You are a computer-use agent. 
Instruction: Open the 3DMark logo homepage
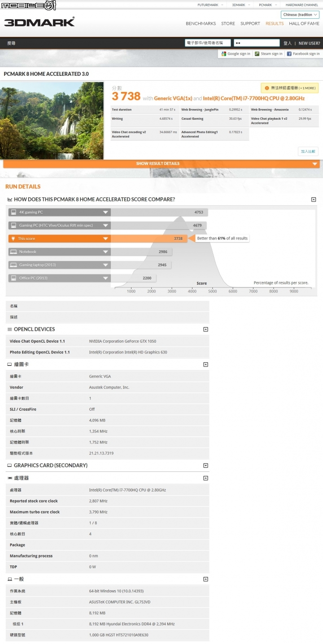coord(39,22)
